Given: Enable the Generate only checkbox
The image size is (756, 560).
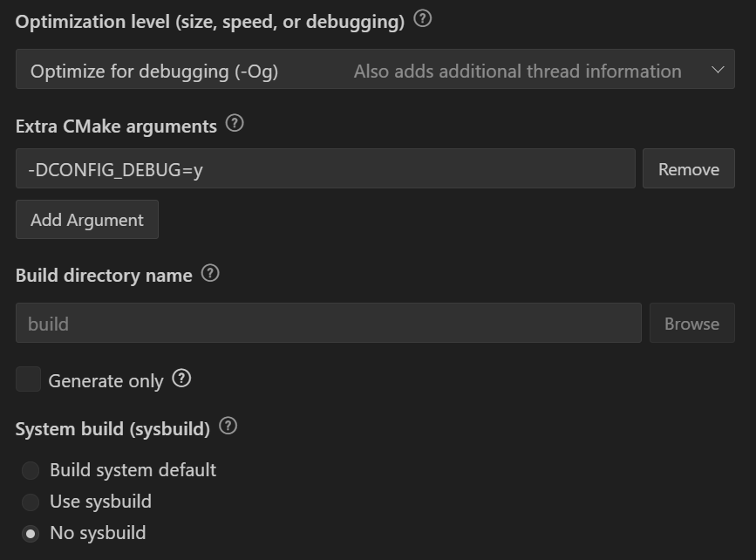Looking at the screenshot, I should pyautogui.click(x=29, y=379).
